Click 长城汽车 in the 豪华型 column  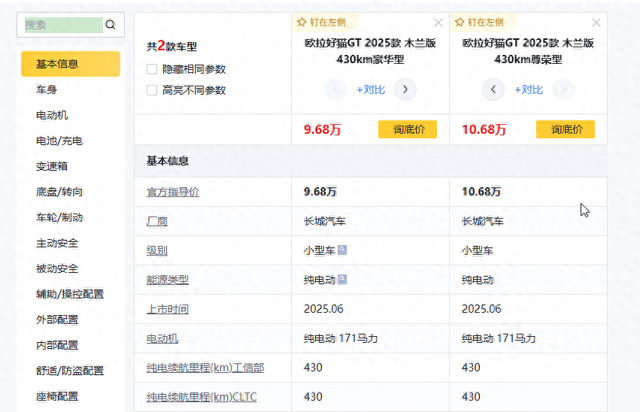tap(324, 221)
